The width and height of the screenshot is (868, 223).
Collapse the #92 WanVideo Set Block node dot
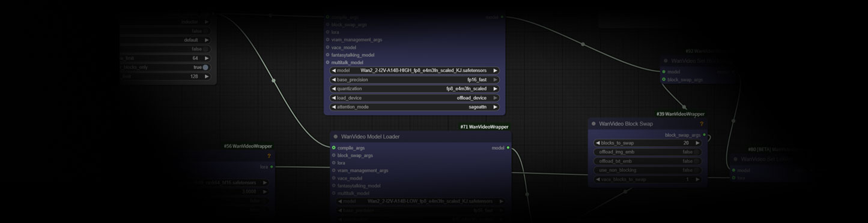[x=666, y=61]
